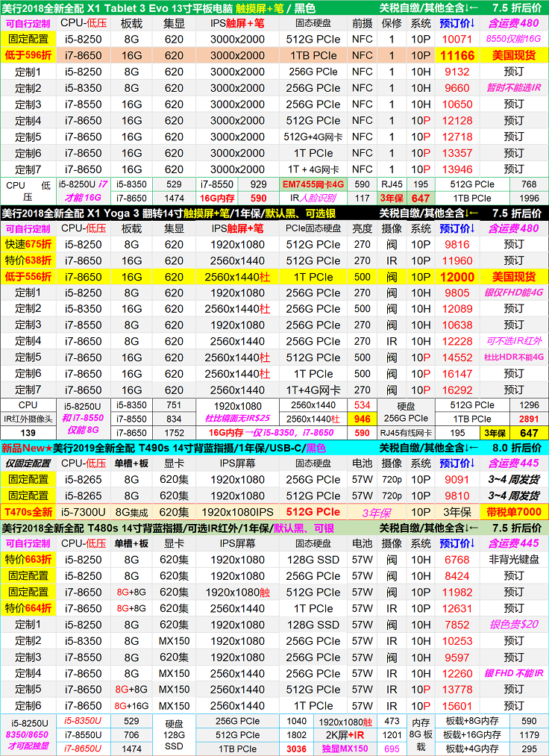Select the 银色贵$20 note cell
This screenshot has height=756, width=549.
click(x=513, y=625)
